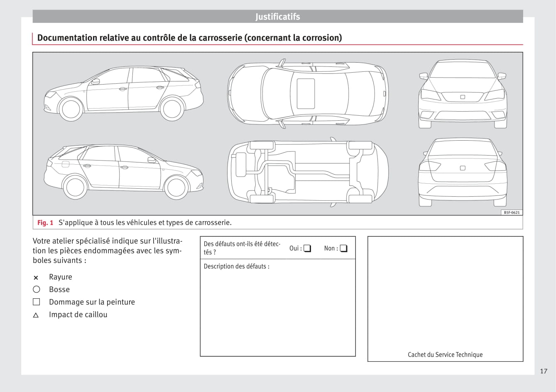Screen dimensions: 556x392
Task: Select the rear view car diagram
Action: pyautogui.click(x=463, y=172)
